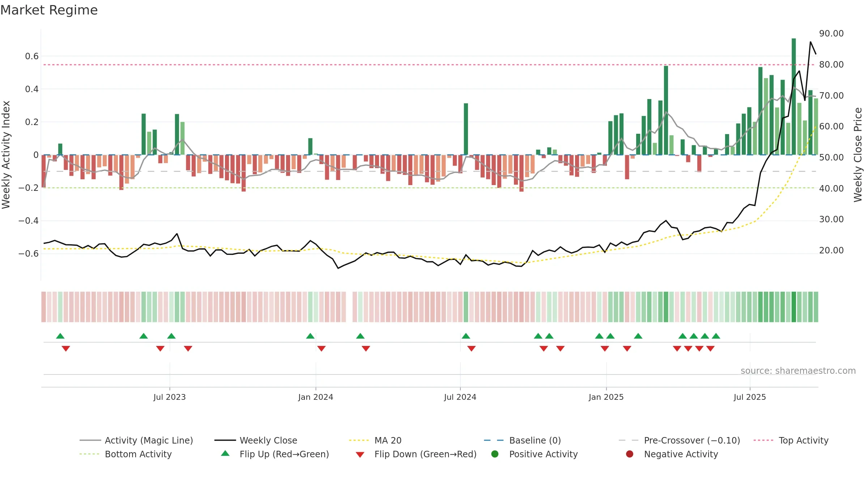Click the Flip Down (Green→Red) legend label

(425, 454)
